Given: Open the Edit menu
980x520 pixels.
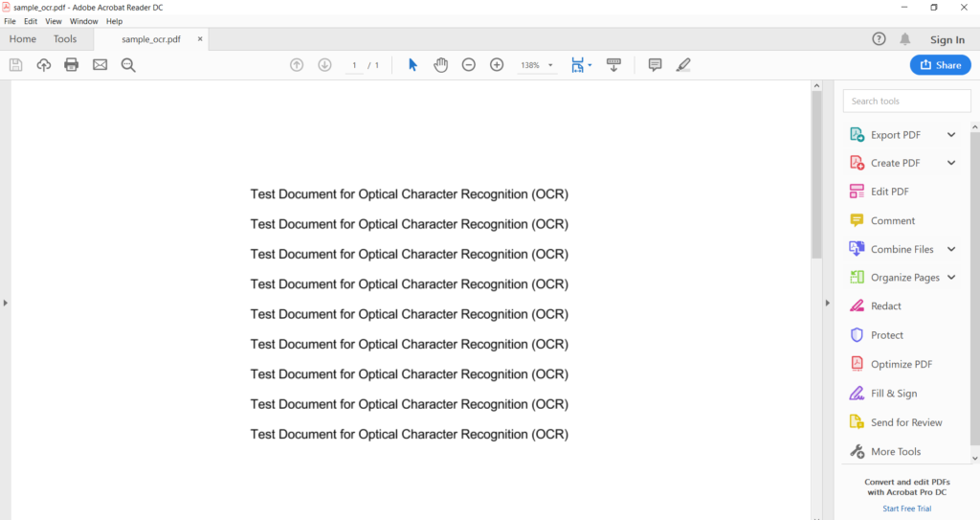Looking at the screenshot, I should click(31, 21).
